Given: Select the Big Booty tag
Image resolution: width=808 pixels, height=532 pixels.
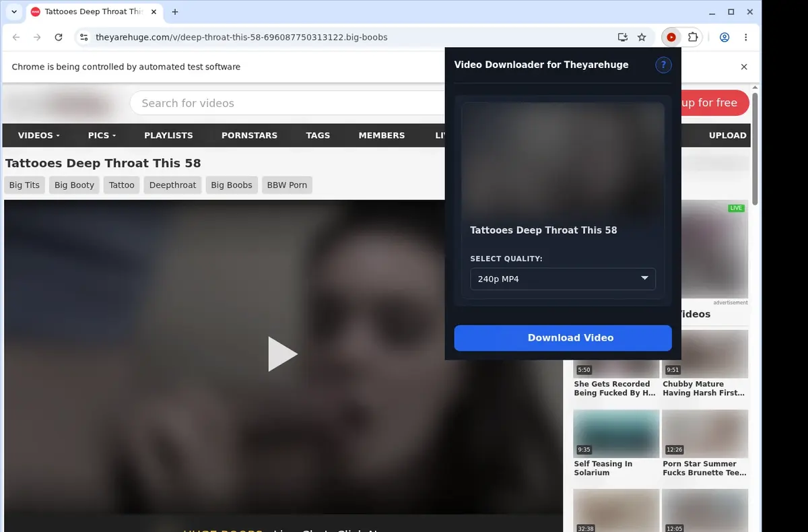Looking at the screenshot, I should [x=74, y=185].
